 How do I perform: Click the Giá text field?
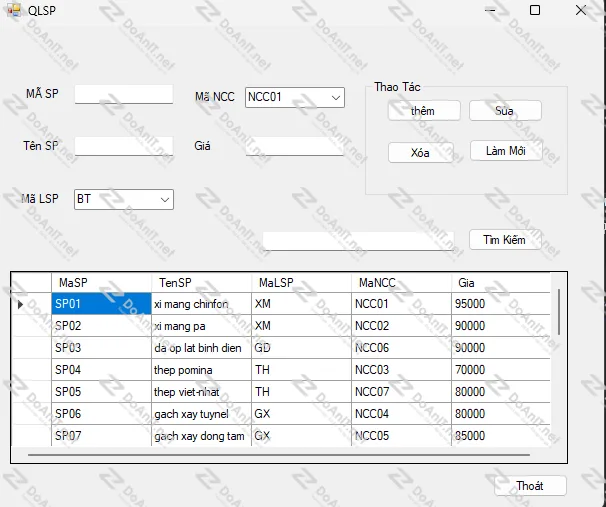pos(295,147)
